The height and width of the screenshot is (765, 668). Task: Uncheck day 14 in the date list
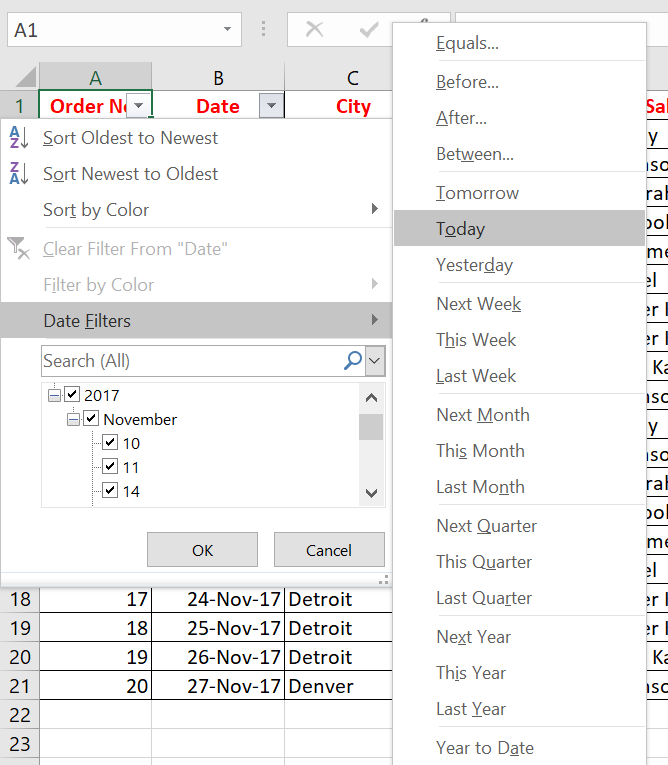110,491
